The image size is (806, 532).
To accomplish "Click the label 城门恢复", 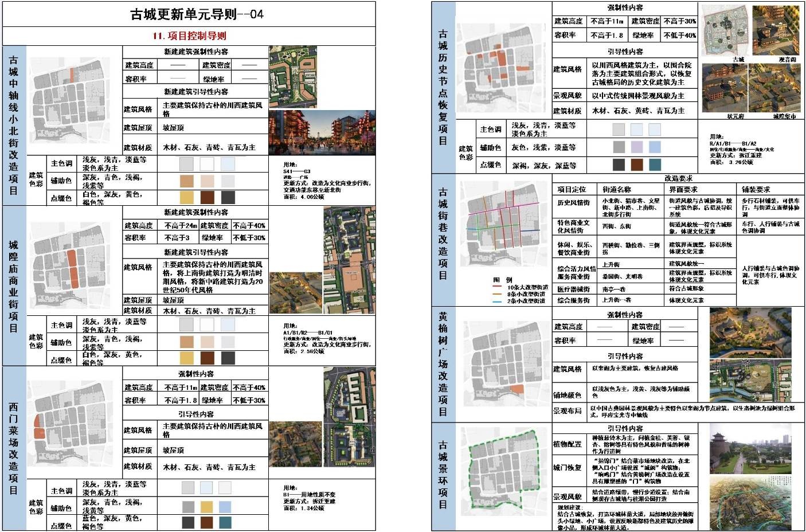I will (x=568, y=468).
